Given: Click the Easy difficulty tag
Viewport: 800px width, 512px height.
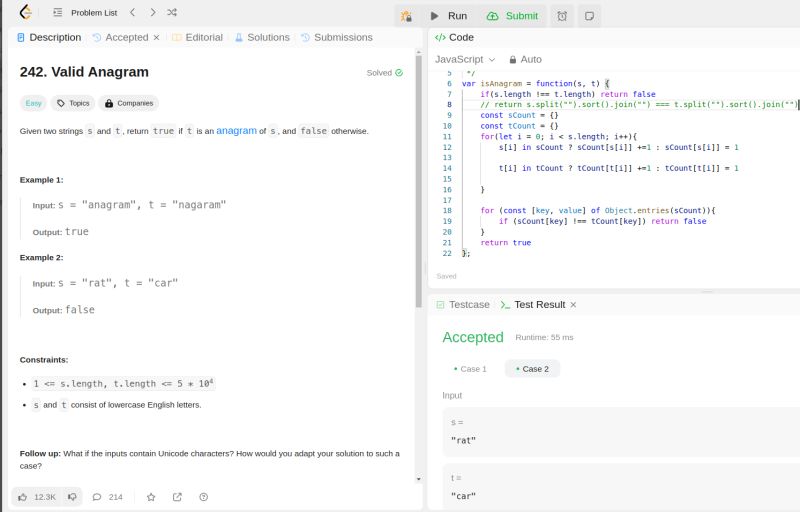Looking at the screenshot, I should [33, 103].
